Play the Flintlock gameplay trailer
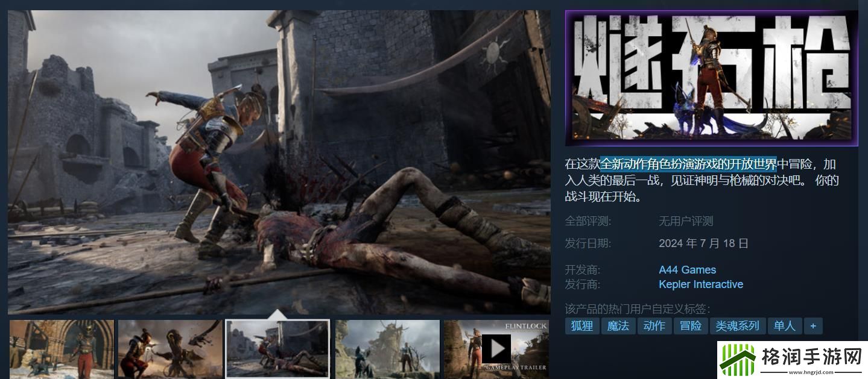Image resolution: width=868 pixels, height=379 pixels. (x=496, y=348)
